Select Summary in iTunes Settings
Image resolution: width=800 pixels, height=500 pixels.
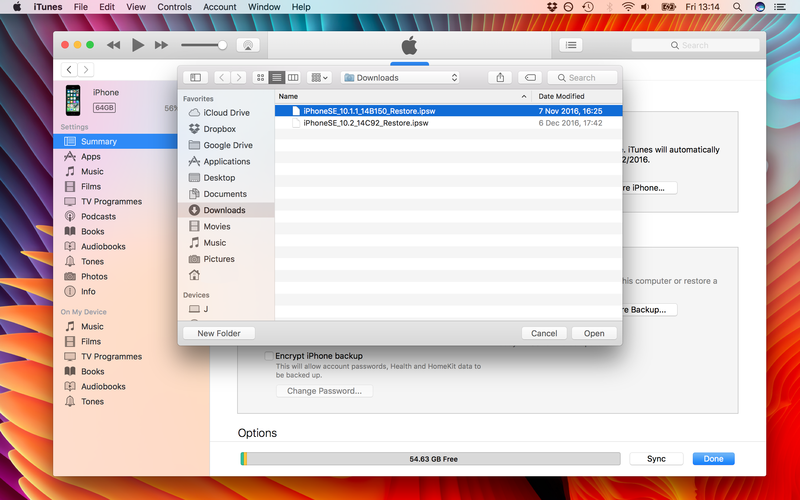[116, 141]
